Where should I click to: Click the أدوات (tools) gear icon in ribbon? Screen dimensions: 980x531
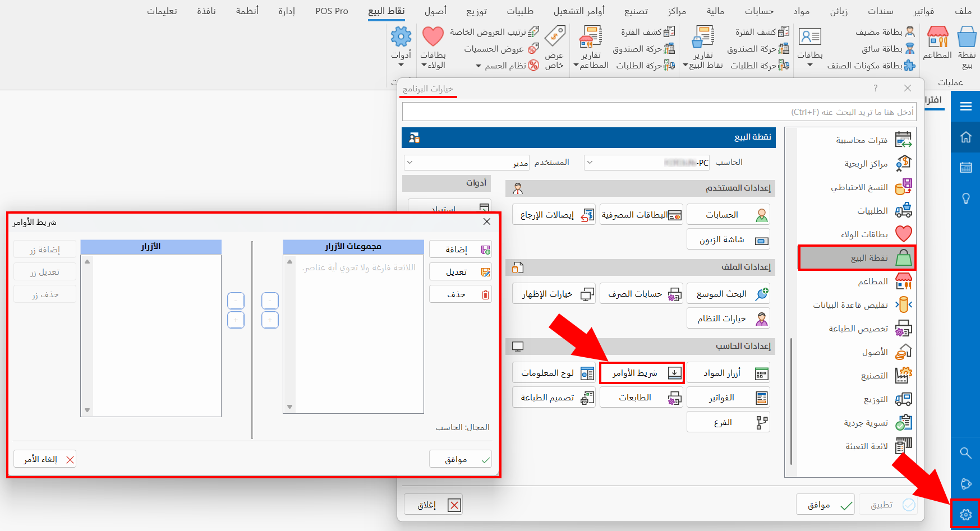[401, 36]
